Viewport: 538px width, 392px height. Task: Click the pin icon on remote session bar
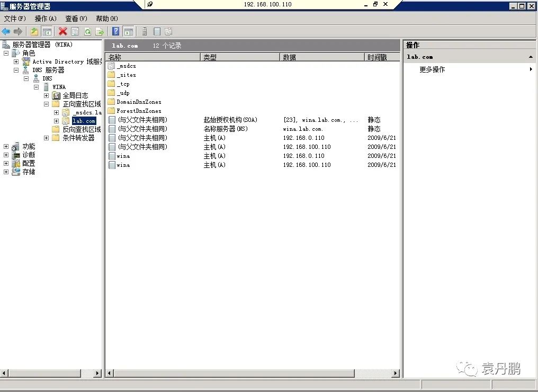(150, 4)
